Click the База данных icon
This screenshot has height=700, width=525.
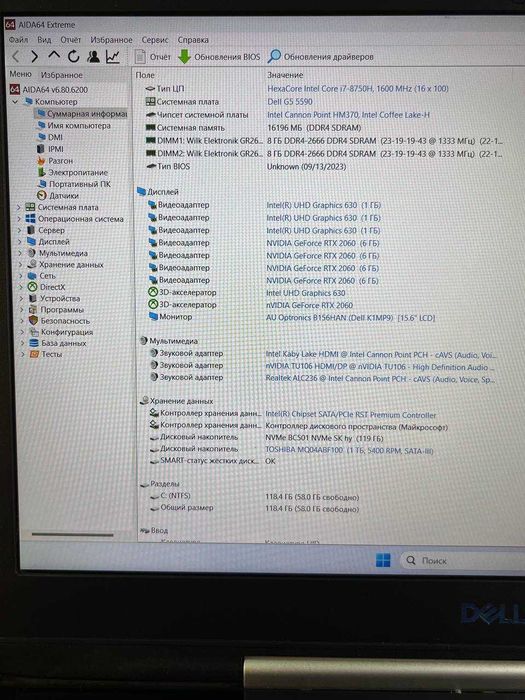point(34,343)
